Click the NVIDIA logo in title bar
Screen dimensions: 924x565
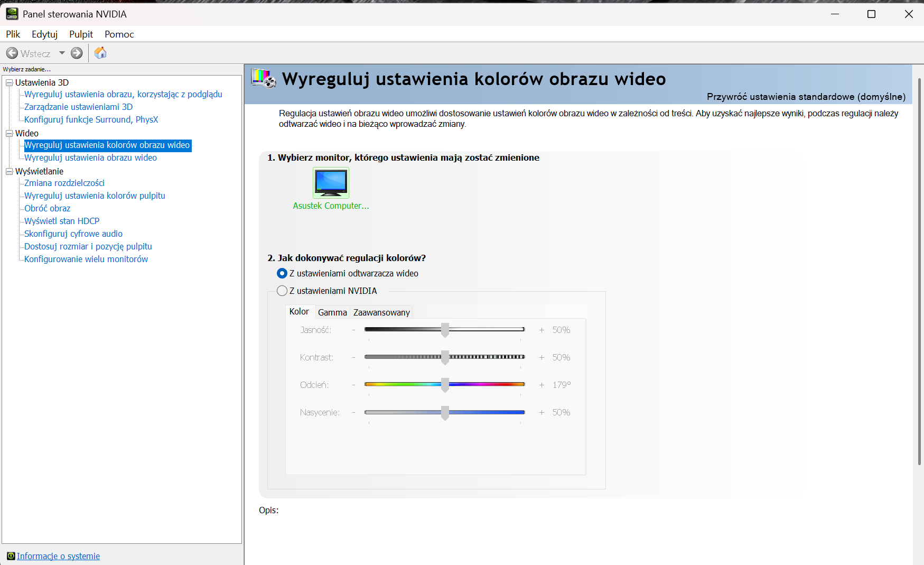coord(12,14)
